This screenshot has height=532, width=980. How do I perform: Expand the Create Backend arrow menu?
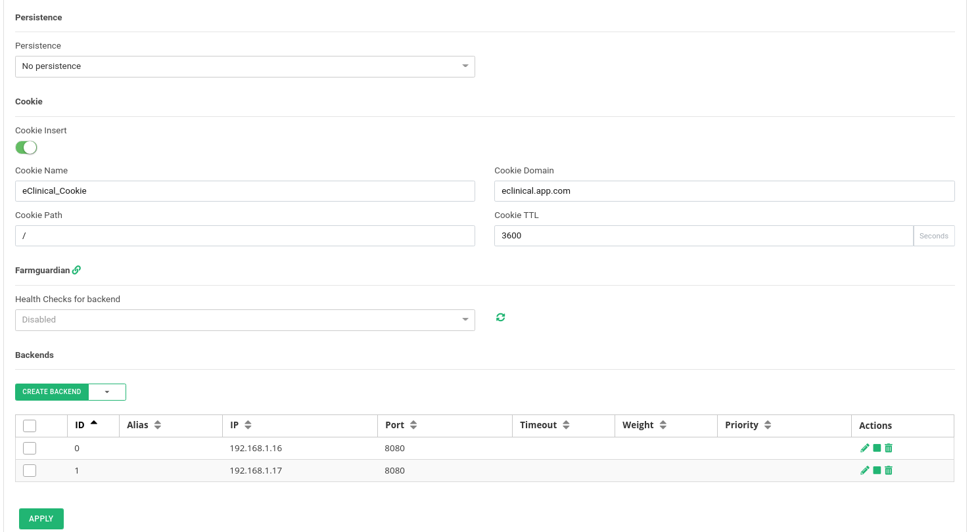click(107, 392)
